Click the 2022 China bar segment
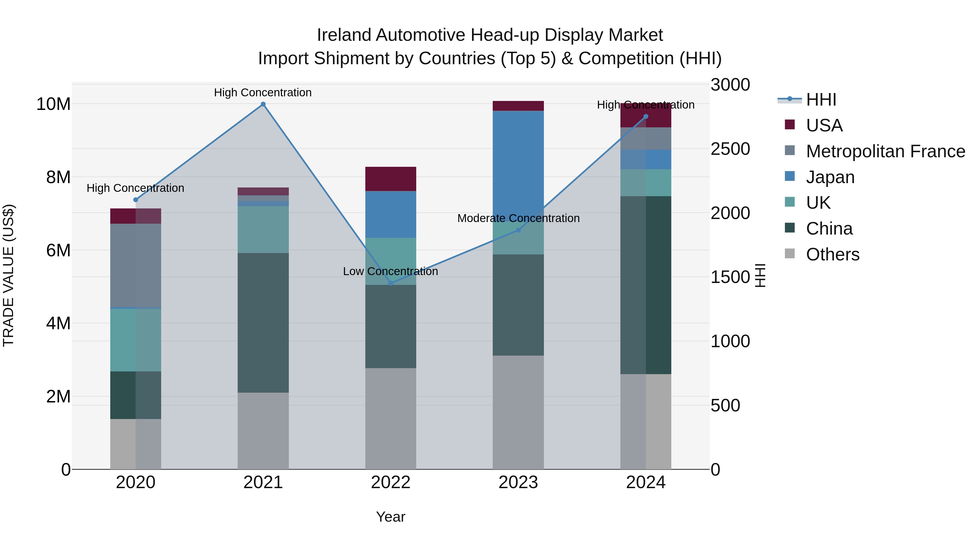Screen dimensions: 980x551 click(x=391, y=327)
